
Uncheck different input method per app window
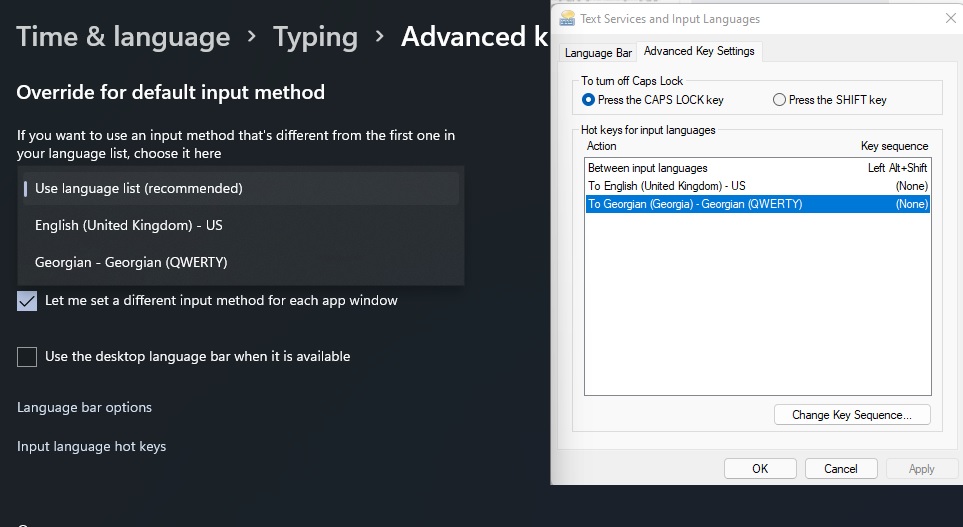tap(27, 301)
